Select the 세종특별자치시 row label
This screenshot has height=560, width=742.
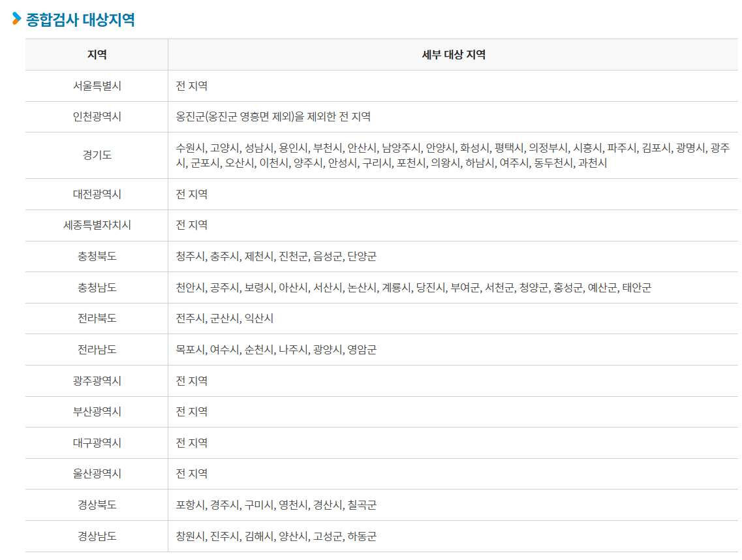tap(97, 225)
